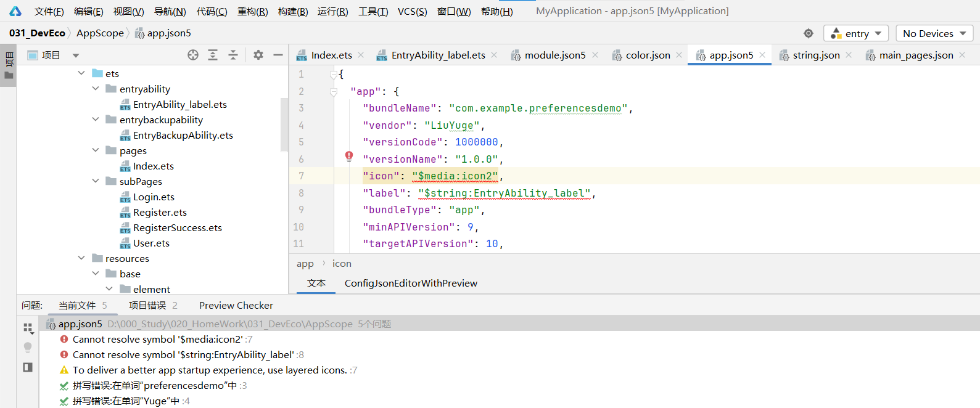Collapse the element folder
Image resolution: width=980 pixels, height=408 pixels.
109,289
